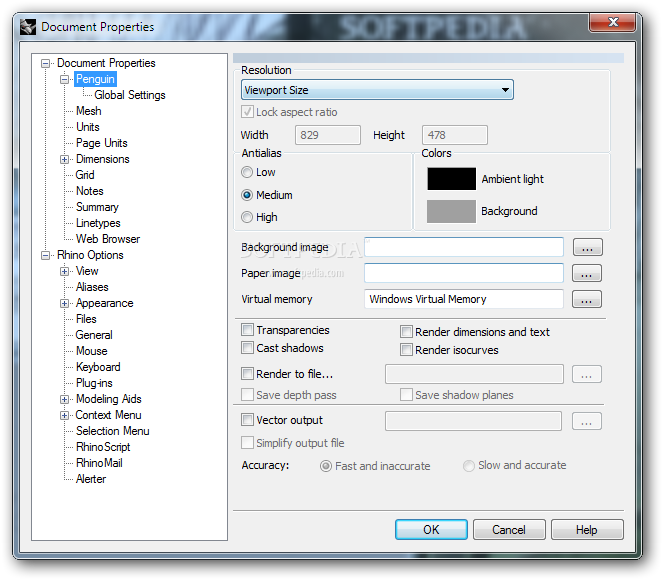Viewport: 663px width, 580px height.
Task: Select Keyboard in Rhino Options
Action: point(98,367)
